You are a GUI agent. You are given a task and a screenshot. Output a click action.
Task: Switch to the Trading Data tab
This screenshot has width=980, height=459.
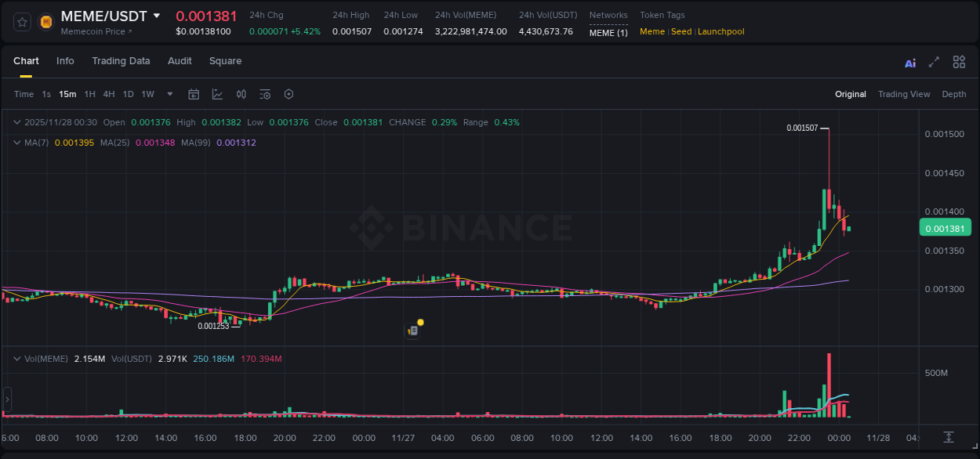121,60
